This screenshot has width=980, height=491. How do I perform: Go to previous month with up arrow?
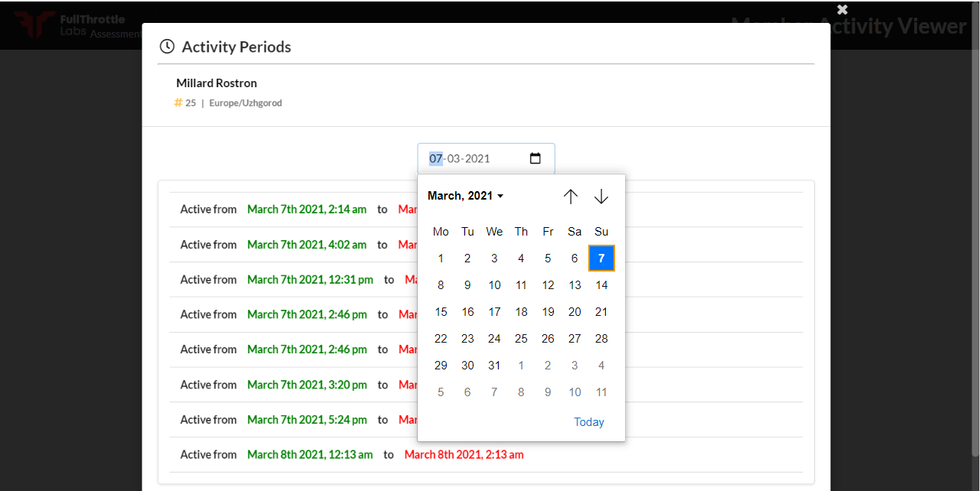point(571,197)
